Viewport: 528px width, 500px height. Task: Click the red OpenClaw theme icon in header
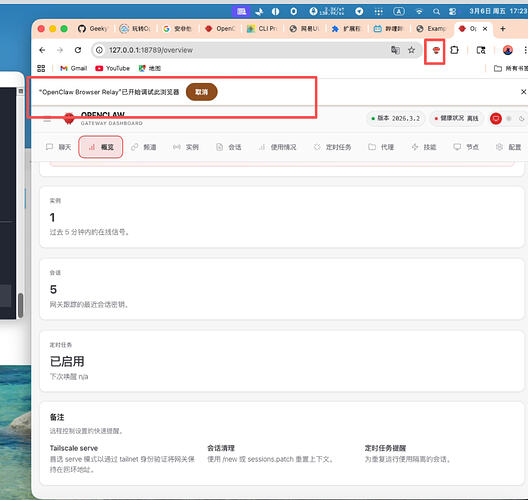496,119
